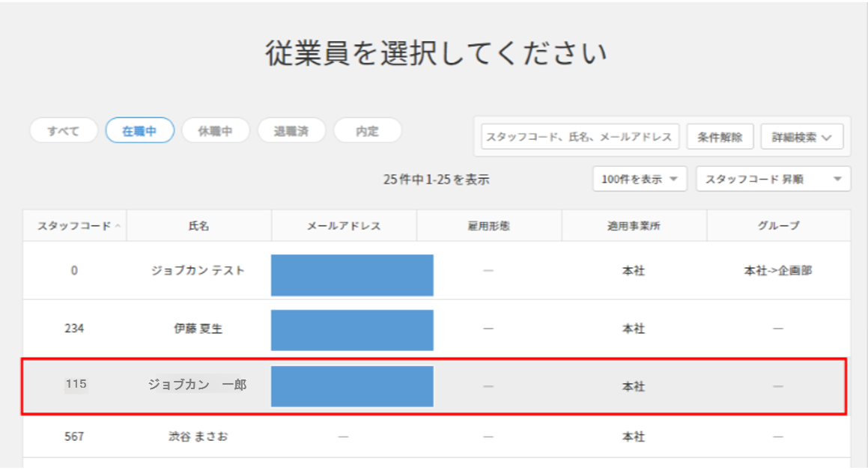Click the メールアドレス column header

tap(344, 226)
